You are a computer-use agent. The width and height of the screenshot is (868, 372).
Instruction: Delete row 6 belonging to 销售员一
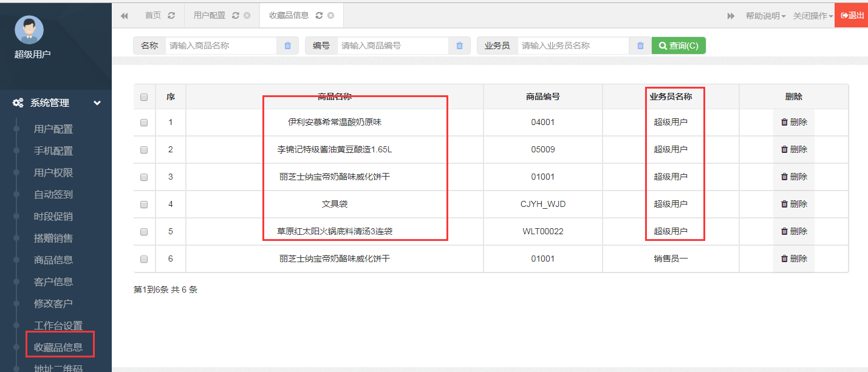(x=794, y=259)
